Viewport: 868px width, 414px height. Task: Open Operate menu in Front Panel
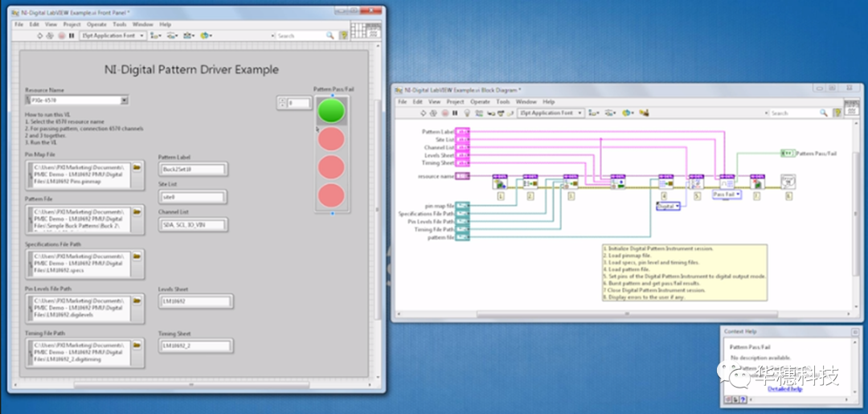(x=96, y=24)
